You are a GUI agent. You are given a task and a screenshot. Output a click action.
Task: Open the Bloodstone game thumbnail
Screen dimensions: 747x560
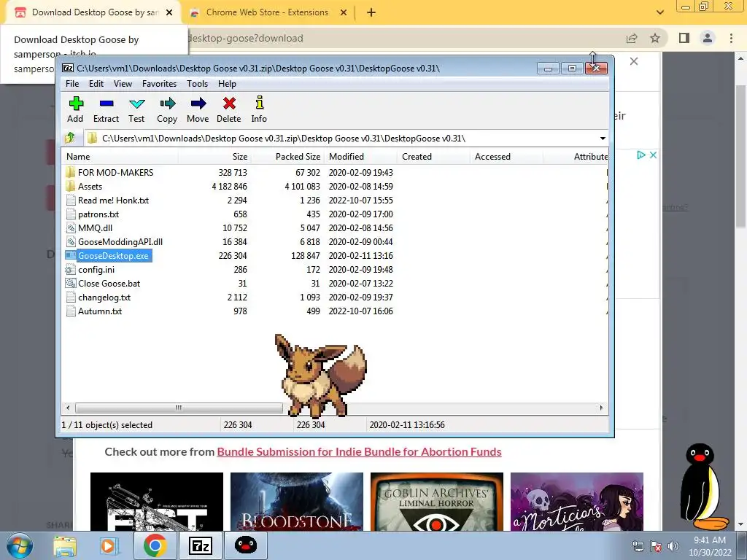pyautogui.click(x=297, y=502)
